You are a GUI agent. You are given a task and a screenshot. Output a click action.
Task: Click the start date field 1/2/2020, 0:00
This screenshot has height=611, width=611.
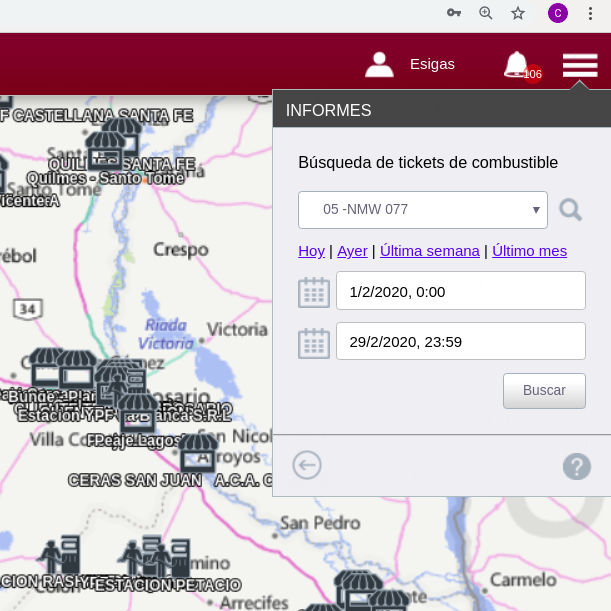click(460, 292)
